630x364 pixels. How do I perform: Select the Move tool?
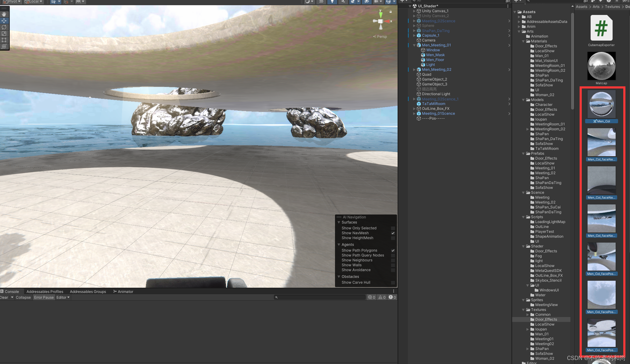point(4,21)
